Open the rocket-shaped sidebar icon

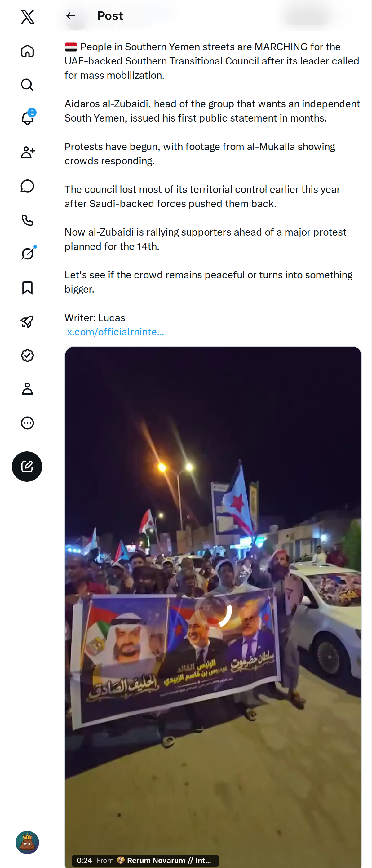pyautogui.click(x=27, y=321)
